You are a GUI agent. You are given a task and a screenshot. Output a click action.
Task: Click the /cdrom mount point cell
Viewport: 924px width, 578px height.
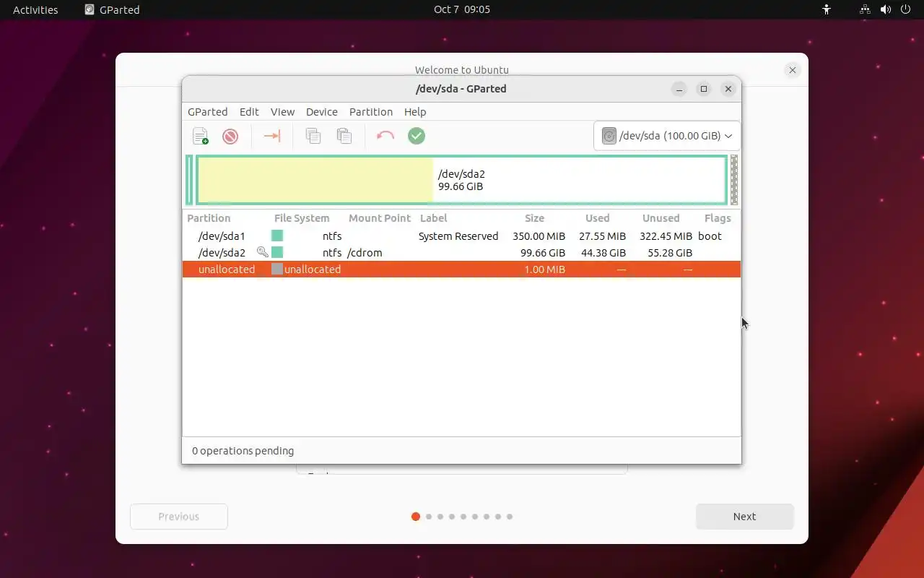(x=365, y=253)
